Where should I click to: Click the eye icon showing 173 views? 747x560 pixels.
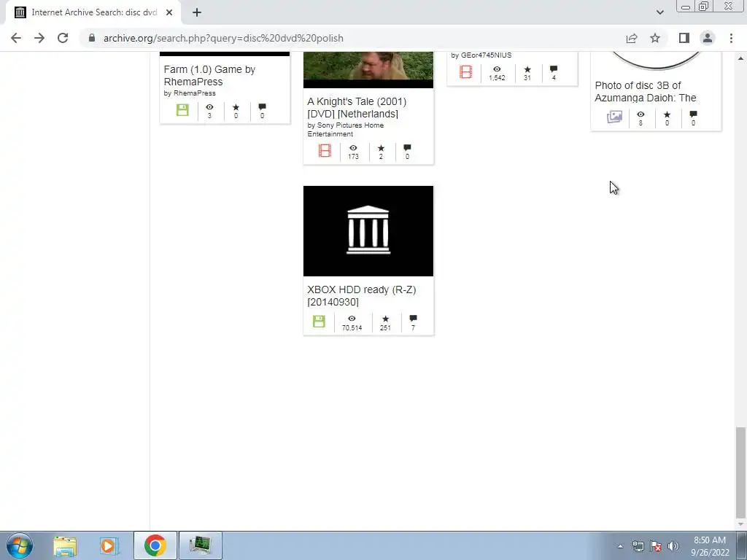coord(353,148)
